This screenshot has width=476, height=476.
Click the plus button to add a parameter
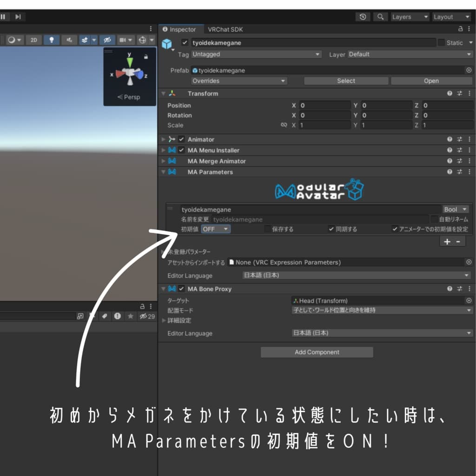pyautogui.click(x=447, y=241)
